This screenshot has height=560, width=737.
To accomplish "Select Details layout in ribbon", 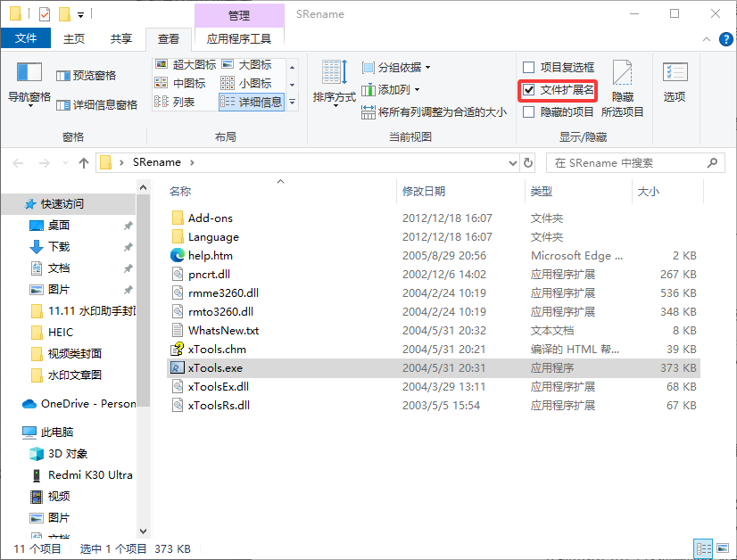I will [252, 102].
